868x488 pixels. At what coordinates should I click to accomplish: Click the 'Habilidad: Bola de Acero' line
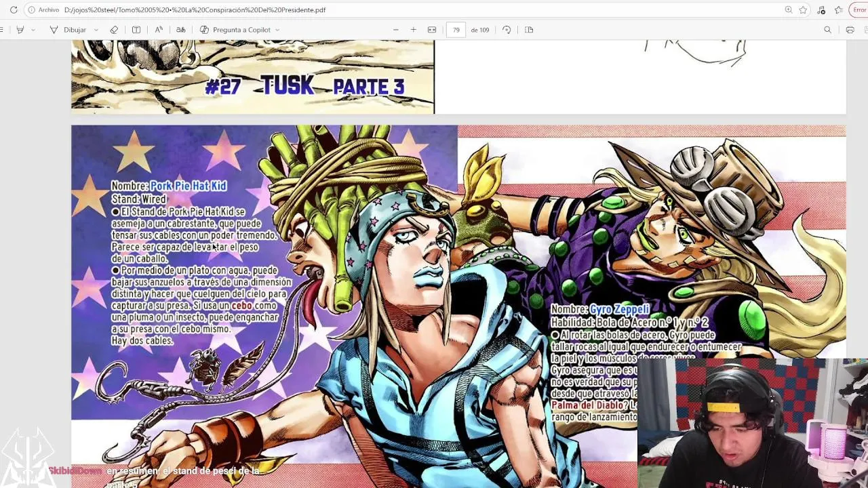629,323
